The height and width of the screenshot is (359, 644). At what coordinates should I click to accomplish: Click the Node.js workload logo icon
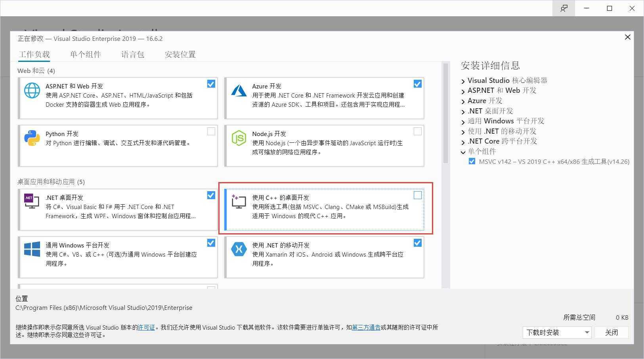[239, 138]
